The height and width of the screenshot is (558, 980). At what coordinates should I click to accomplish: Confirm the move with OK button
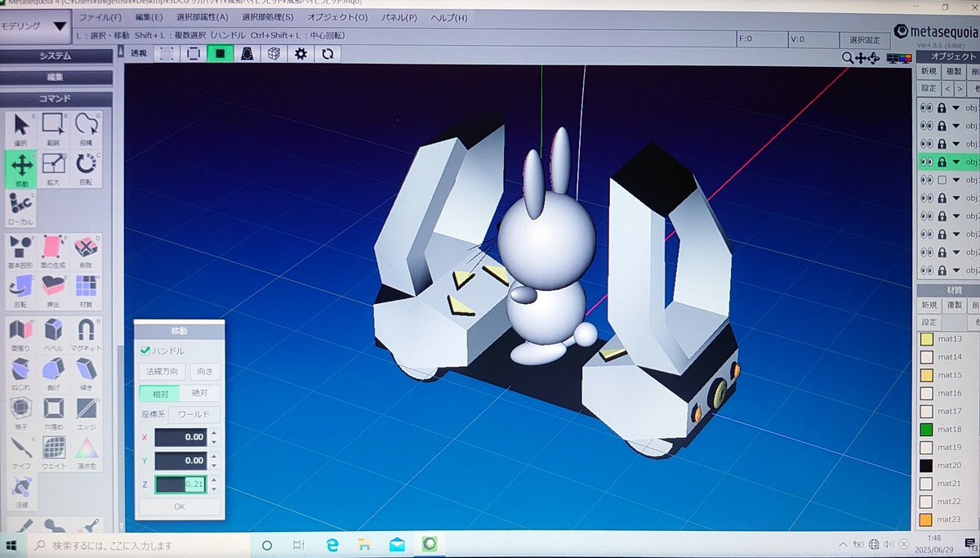(180, 507)
